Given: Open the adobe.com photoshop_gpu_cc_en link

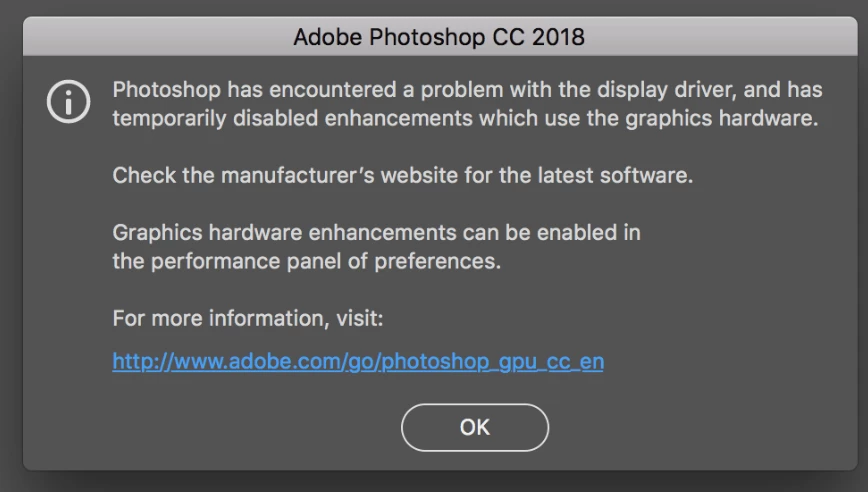Looking at the screenshot, I should (x=357, y=362).
